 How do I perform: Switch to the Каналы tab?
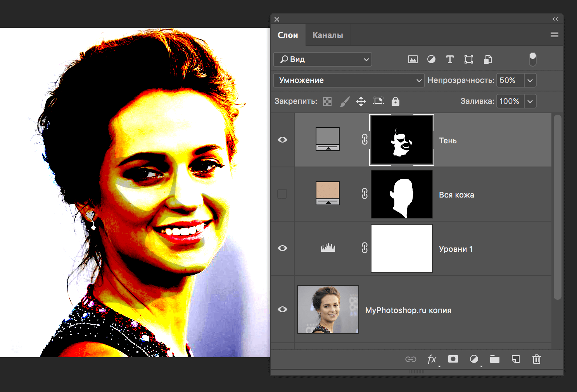pos(328,34)
